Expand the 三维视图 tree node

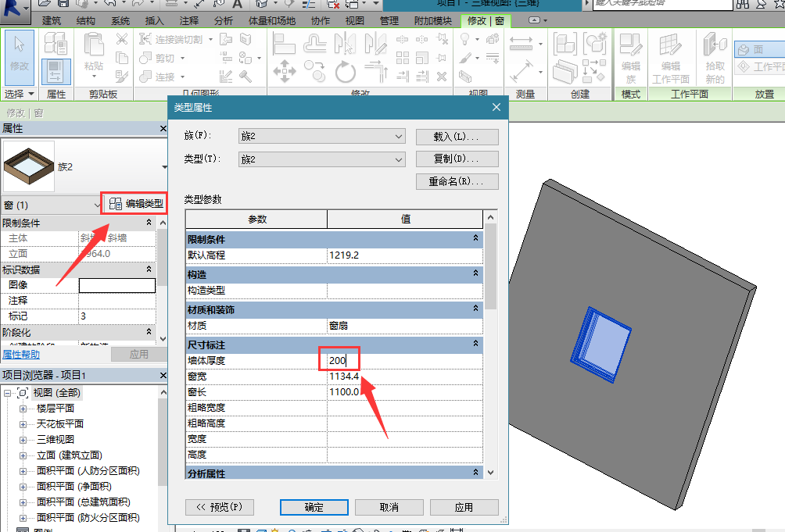[23, 440]
